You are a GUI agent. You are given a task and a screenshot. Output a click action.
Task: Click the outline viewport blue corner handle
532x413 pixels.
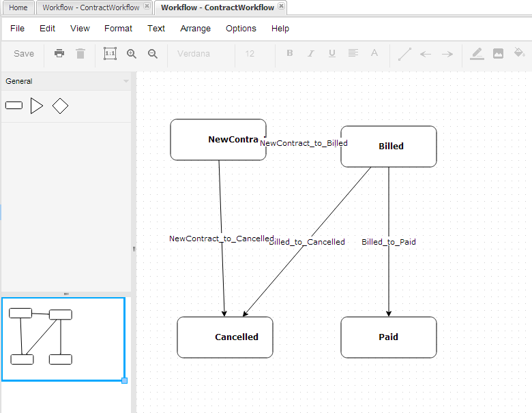pos(125,381)
